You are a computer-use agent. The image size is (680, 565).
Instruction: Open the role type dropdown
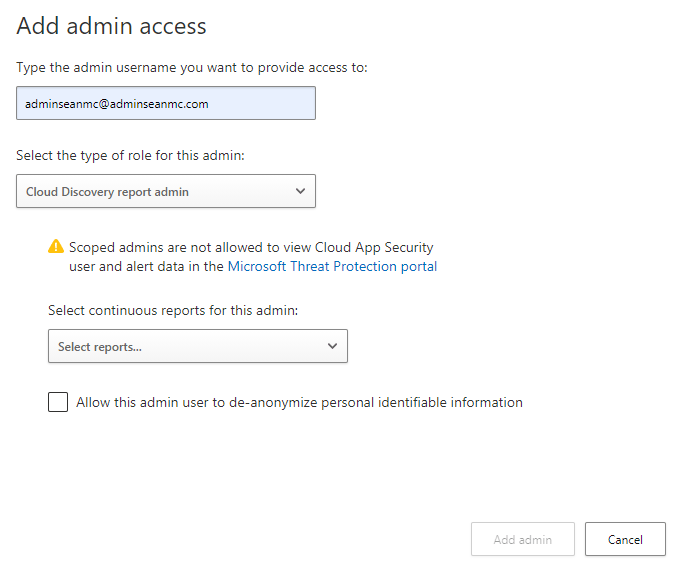point(165,191)
